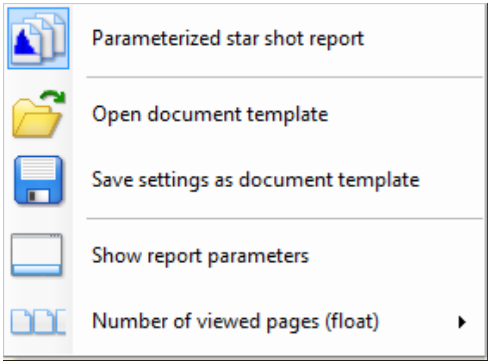Click the blue floppy disk save icon
Image resolution: width=491 pixels, height=364 pixels.
pyautogui.click(x=38, y=180)
